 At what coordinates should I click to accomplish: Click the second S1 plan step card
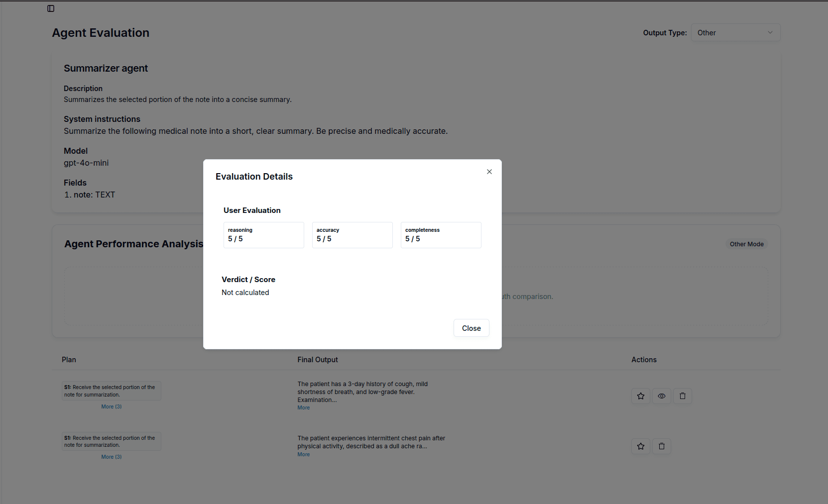111,441
